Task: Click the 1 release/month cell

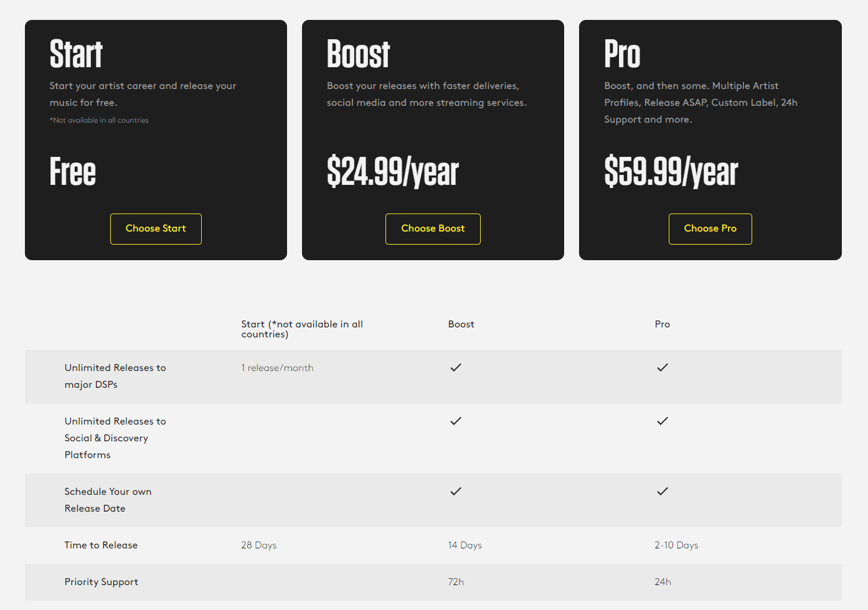Action: click(x=277, y=368)
